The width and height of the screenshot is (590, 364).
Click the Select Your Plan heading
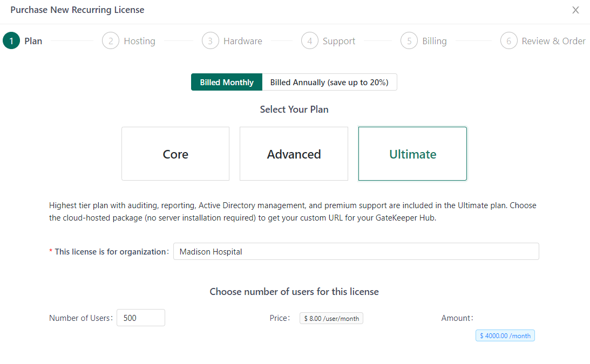(294, 109)
